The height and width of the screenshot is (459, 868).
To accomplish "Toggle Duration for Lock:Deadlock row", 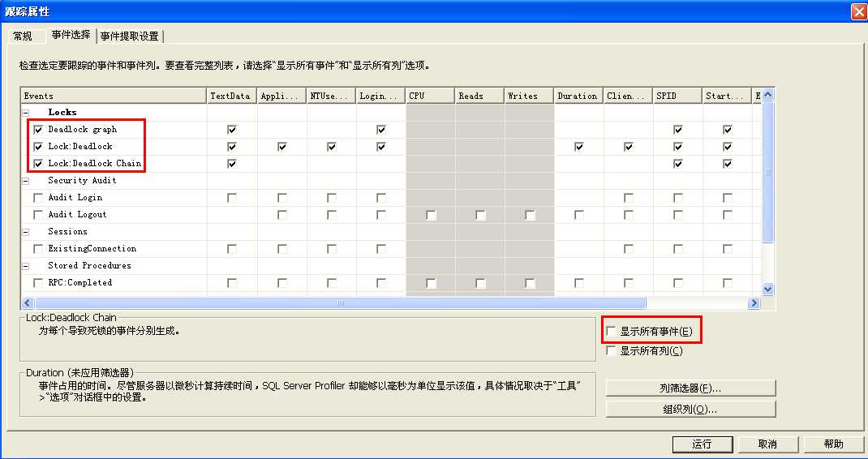I will pyautogui.click(x=579, y=147).
